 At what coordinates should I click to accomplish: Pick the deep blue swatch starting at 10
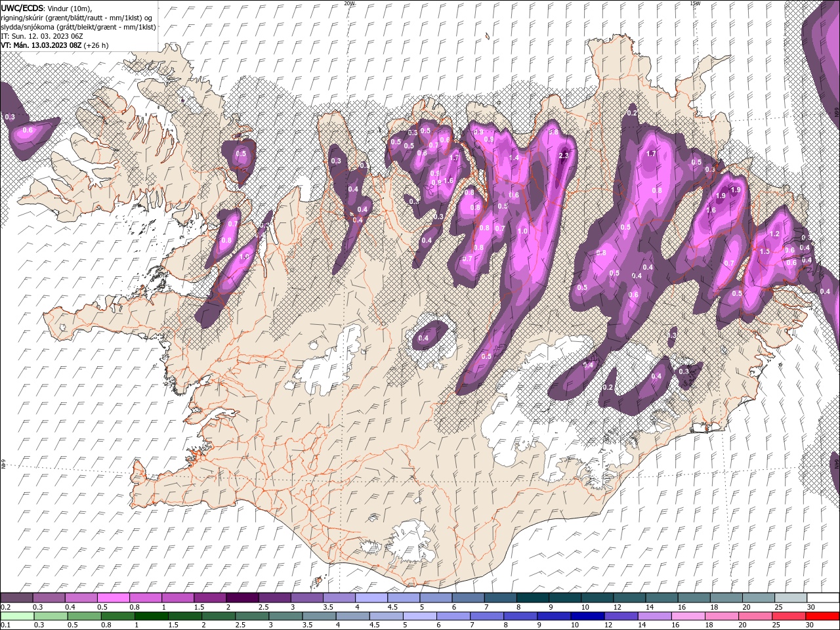(587, 616)
